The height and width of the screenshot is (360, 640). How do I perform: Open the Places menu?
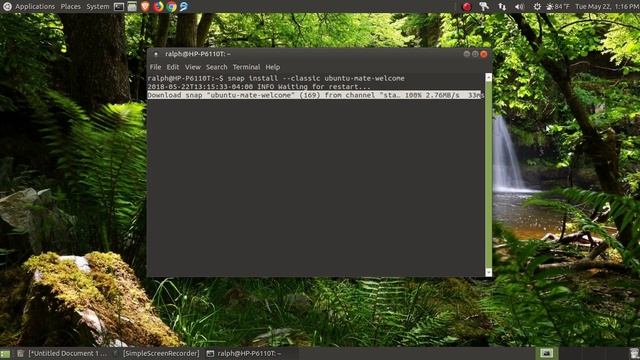(x=71, y=7)
